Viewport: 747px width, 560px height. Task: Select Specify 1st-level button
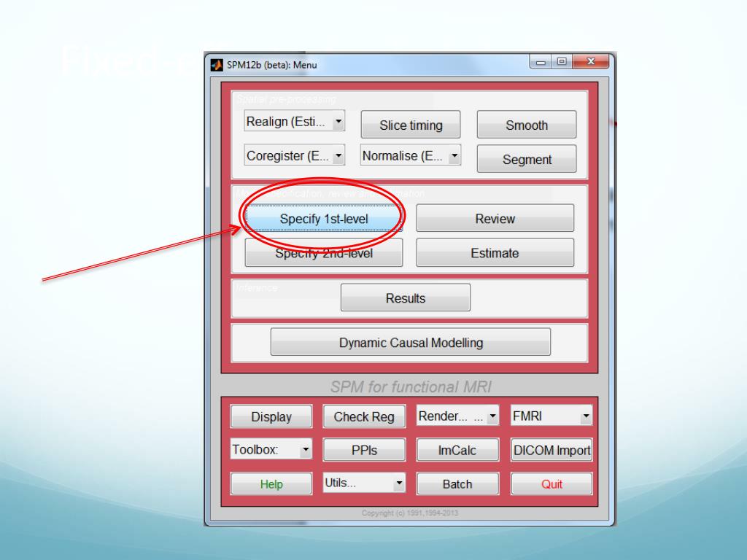[x=324, y=219]
